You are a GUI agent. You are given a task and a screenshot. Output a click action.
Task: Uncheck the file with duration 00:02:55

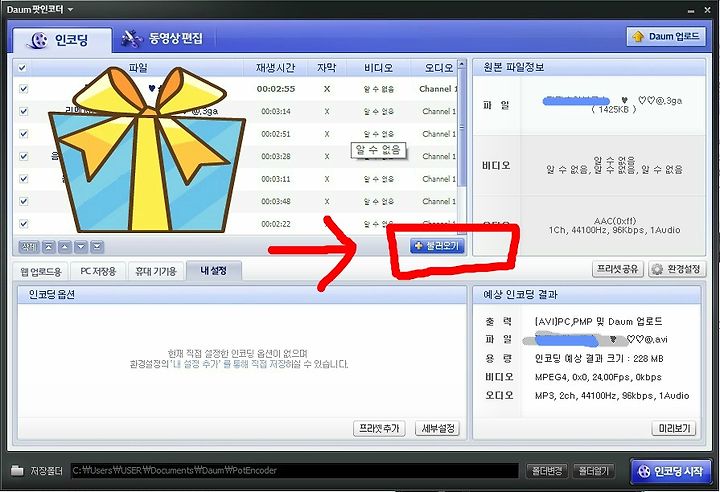pos(23,89)
